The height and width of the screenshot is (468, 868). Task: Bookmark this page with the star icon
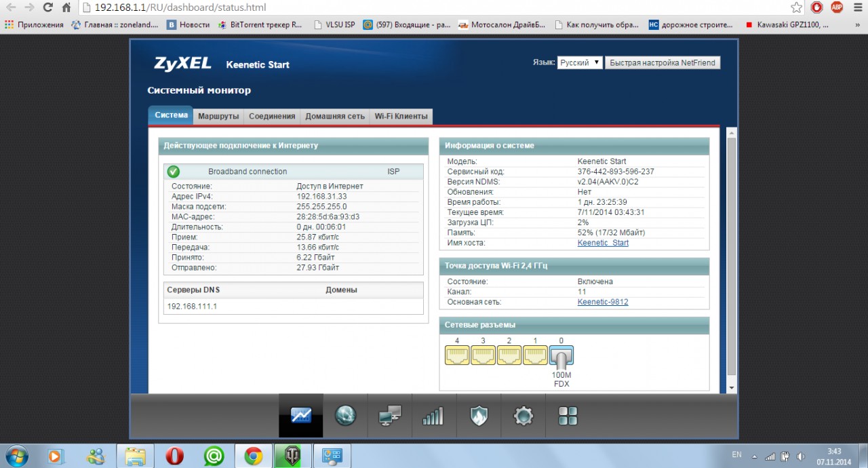(797, 8)
